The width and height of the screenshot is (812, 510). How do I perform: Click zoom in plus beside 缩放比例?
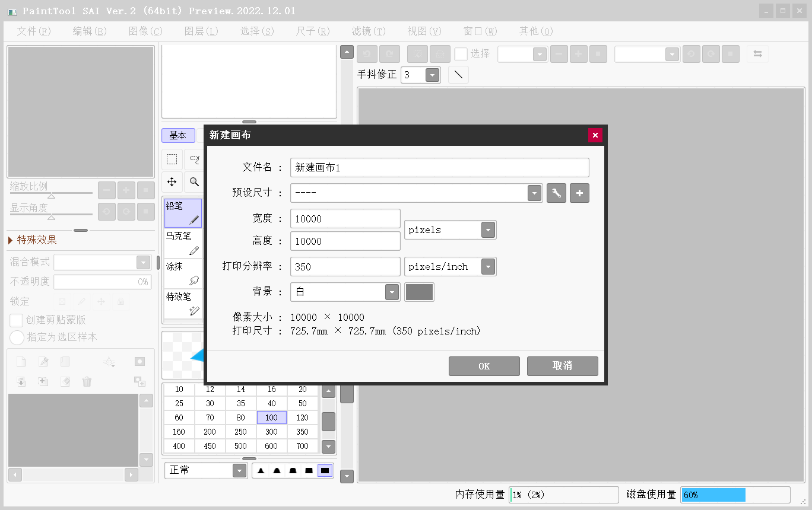[x=126, y=190]
